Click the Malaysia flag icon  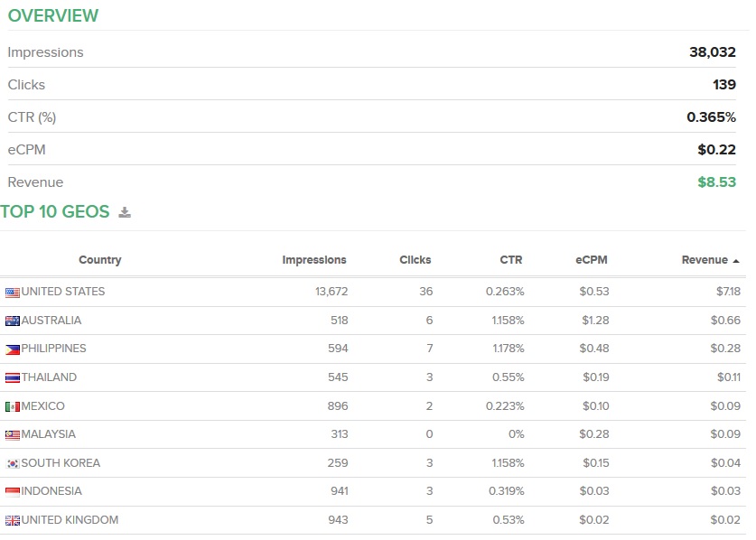pos(13,435)
